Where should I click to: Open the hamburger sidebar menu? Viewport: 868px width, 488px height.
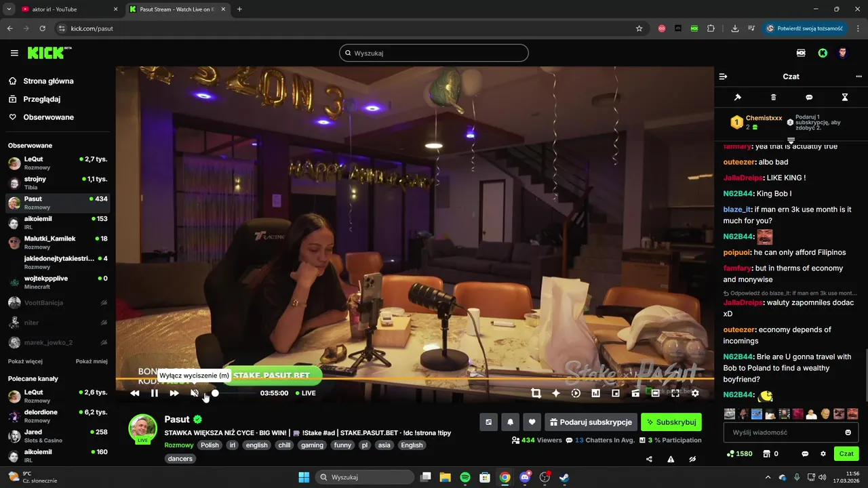tap(14, 53)
